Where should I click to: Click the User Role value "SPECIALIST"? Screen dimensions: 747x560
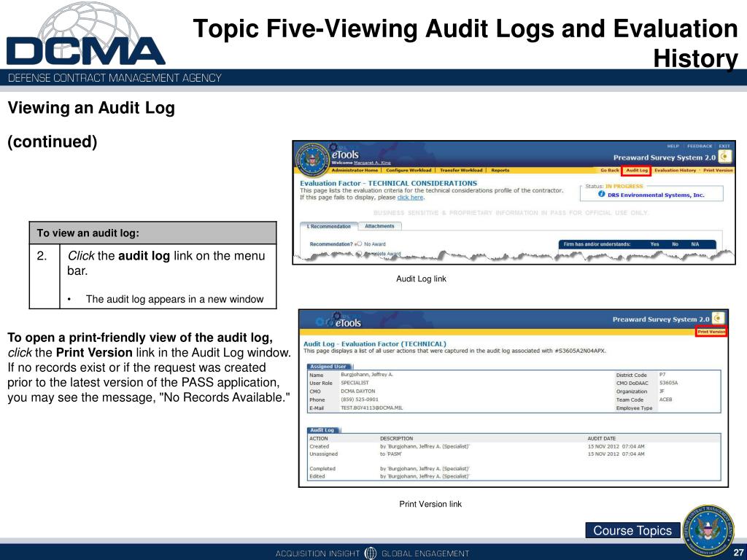[x=355, y=383]
